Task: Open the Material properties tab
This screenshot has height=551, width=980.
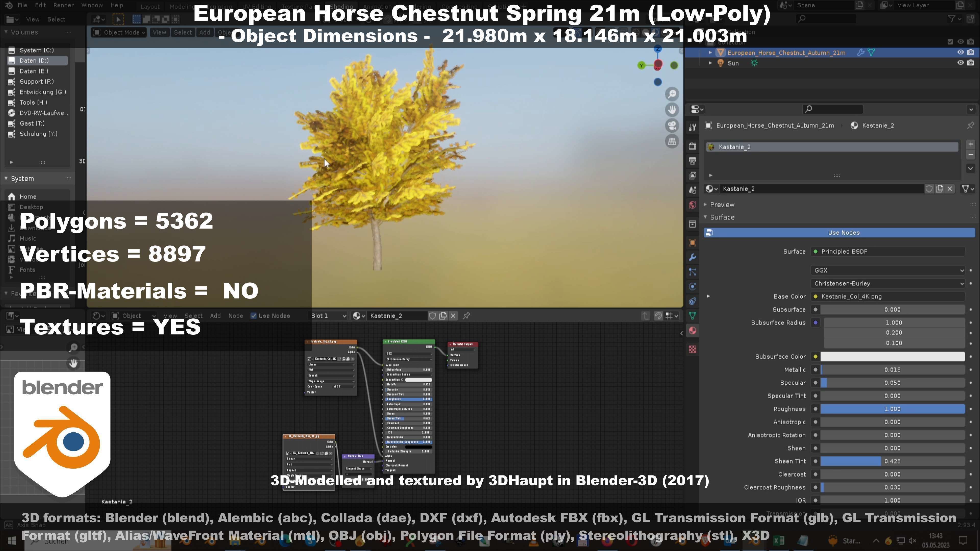Action: [692, 330]
